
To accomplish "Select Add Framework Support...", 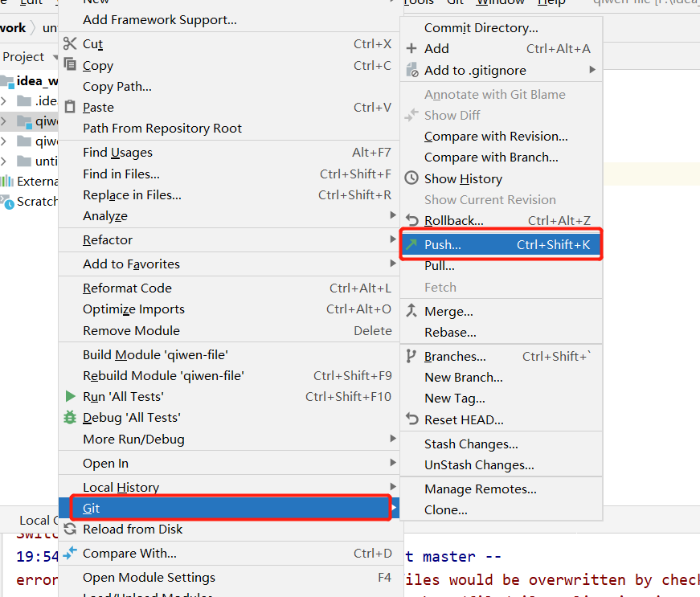I will tap(229, 19).
